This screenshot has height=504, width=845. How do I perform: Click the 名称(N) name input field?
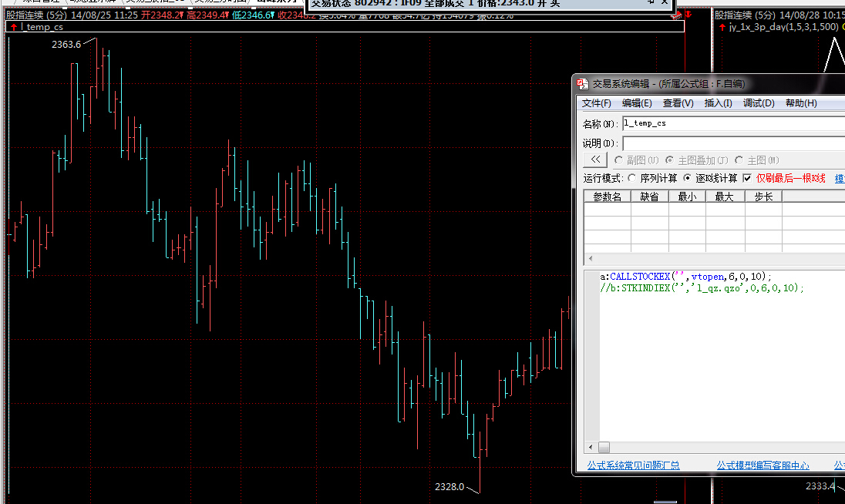click(x=733, y=123)
